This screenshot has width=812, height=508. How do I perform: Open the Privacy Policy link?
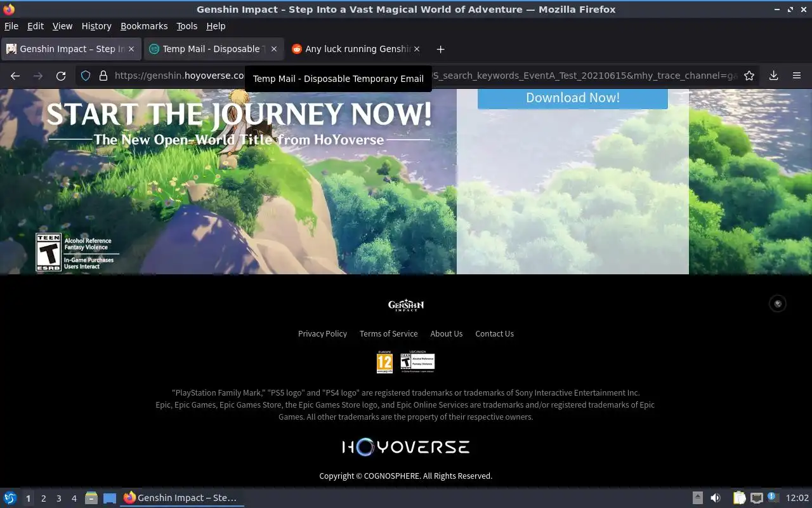point(322,333)
